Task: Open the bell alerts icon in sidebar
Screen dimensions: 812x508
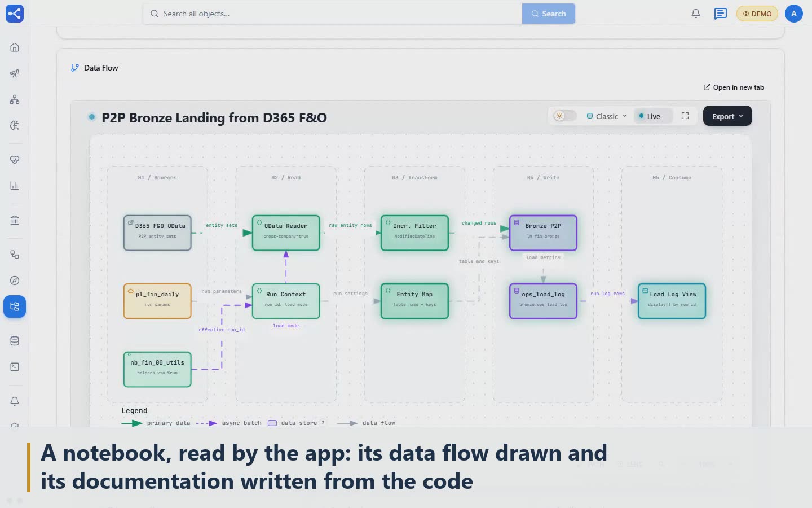Action: (x=15, y=401)
